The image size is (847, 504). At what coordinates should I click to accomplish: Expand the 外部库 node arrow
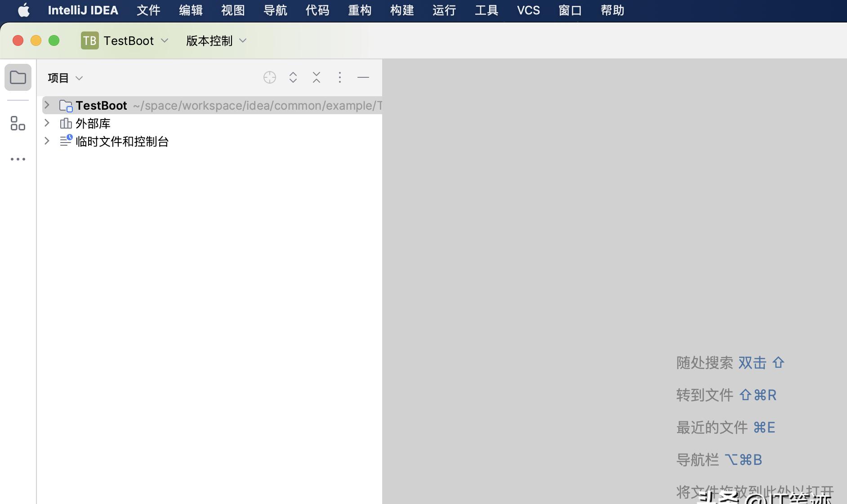tap(47, 123)
